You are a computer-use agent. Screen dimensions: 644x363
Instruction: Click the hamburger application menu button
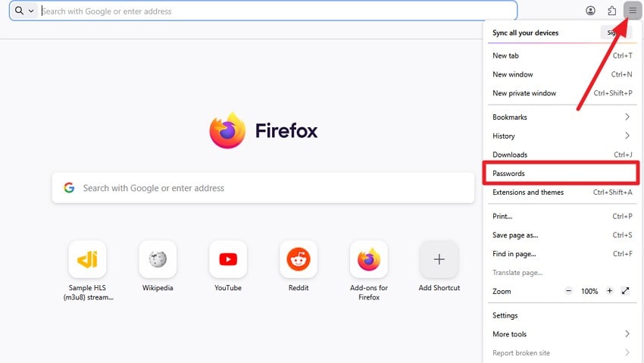(x=633, y=11)
